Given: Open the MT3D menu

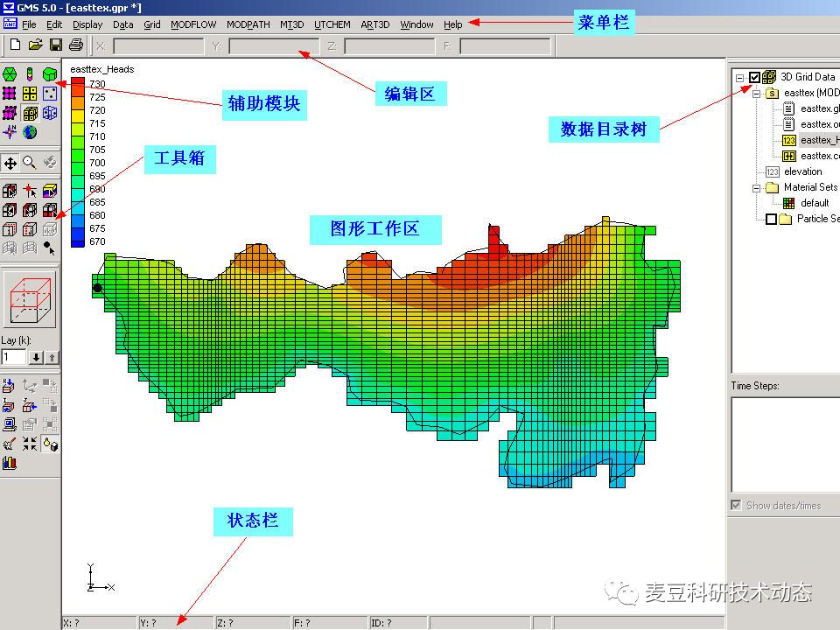Looking at the screenshot, I should (x=292, y=24).
